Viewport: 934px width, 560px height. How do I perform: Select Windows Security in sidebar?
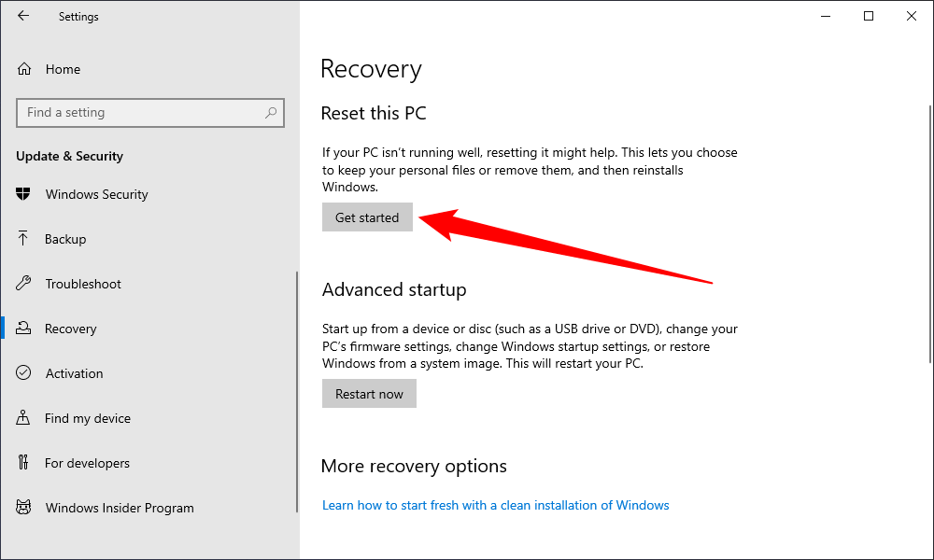coord(96,194)
